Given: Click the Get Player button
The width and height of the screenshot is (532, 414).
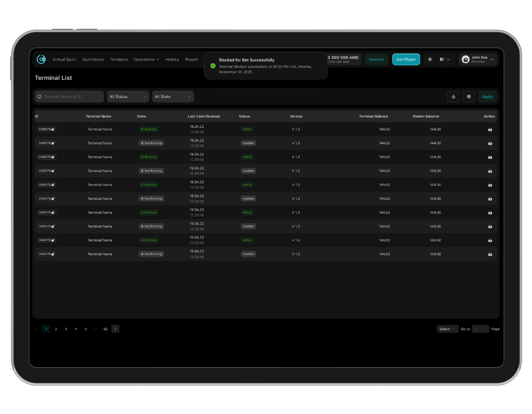Looking at the screenshot, I should point(406,59).
